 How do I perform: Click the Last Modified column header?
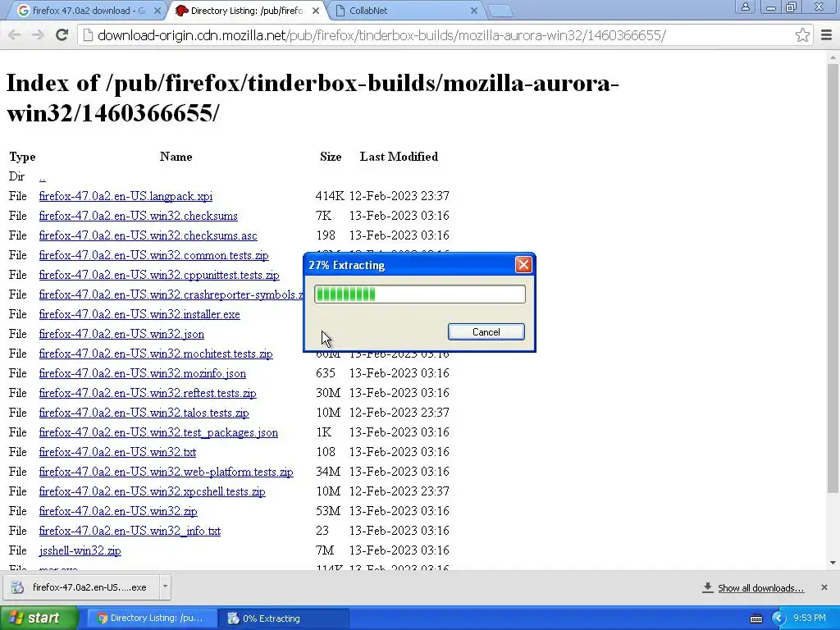[399, 157]
